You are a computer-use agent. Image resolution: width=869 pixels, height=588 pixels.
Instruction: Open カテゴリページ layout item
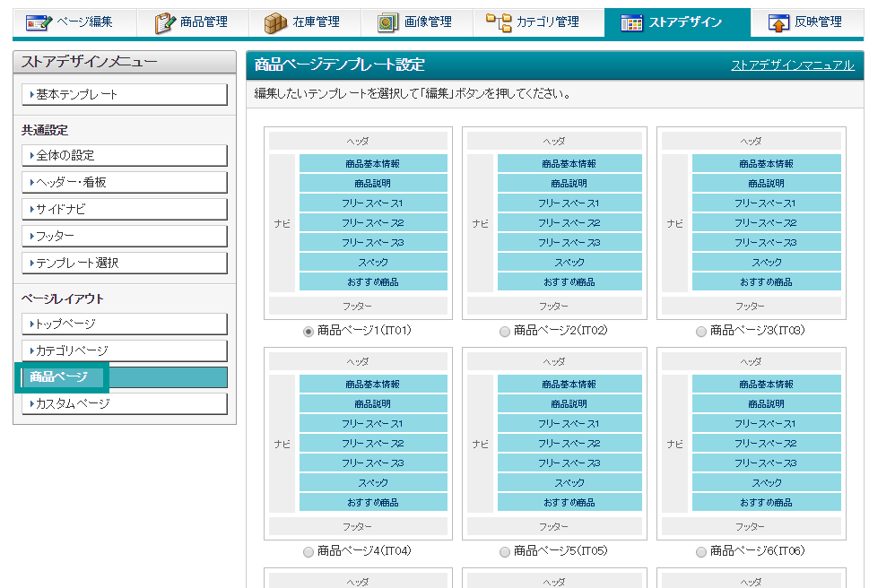click(x=125, y=350)
